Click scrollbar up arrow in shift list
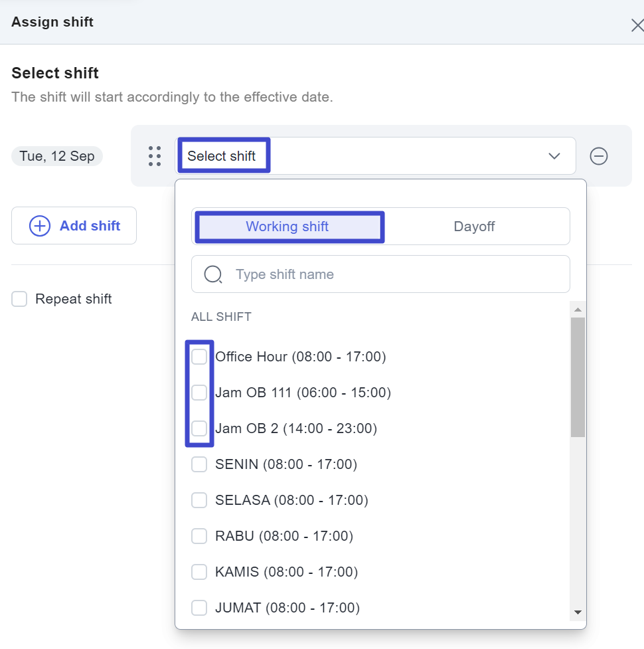The image size is (644, 649). 578,310
